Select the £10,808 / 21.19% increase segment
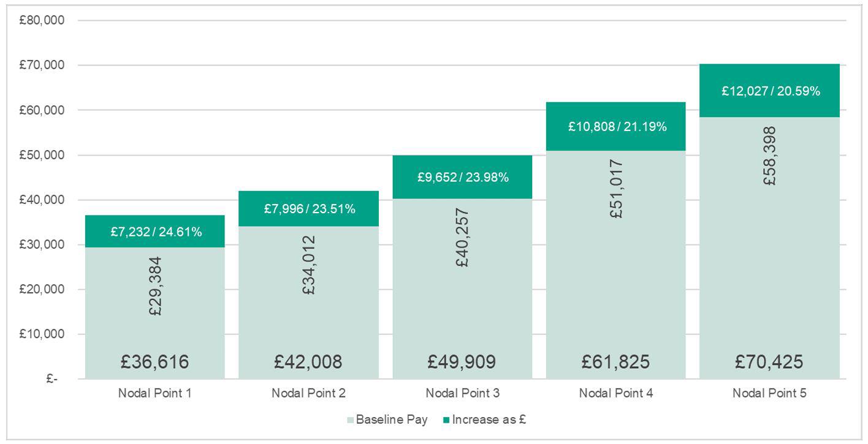The height and width of the screenshot is (444, 868). (616, 127)
